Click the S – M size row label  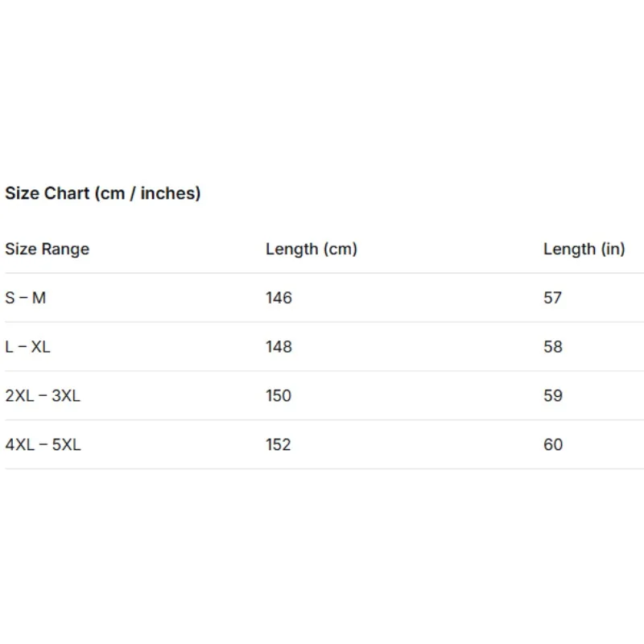(x=26, y=298)
